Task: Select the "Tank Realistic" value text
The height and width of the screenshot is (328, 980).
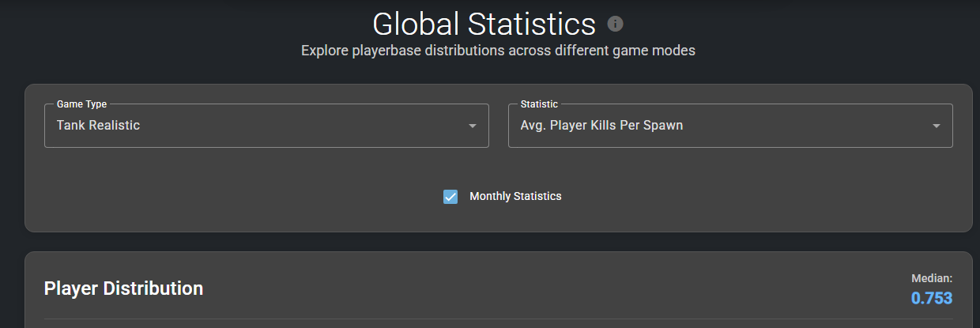Action: point(98,125)
